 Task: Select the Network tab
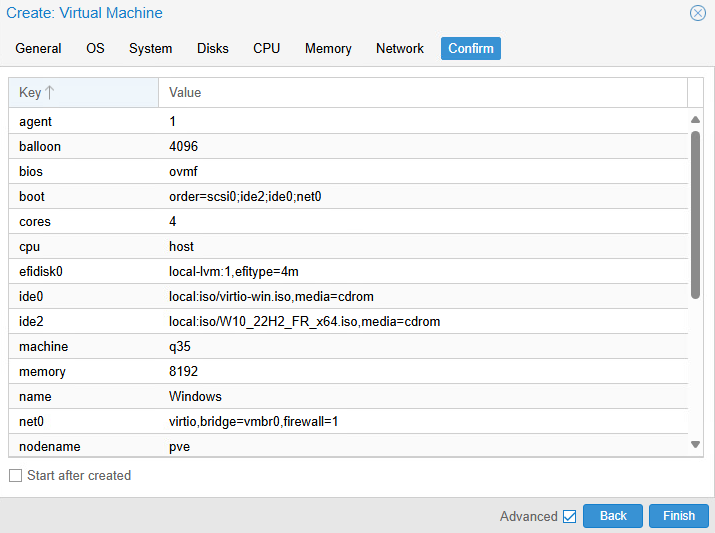click(x=399, y=48)
